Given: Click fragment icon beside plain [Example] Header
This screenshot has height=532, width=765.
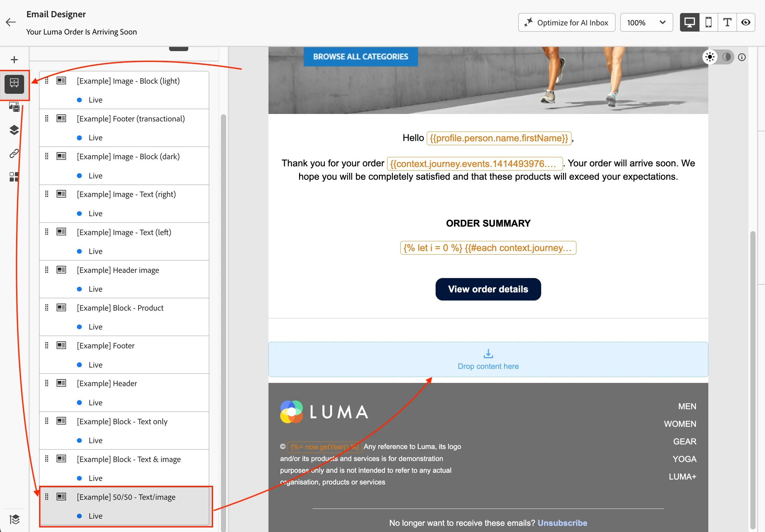Looking at the screenshot, I should [x=61, y=383].
